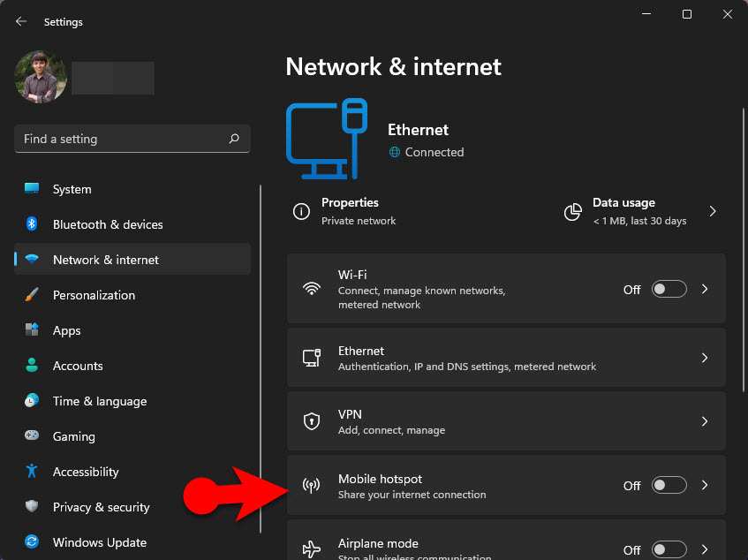This screenshot has height=560, width=748.
Task: Click the VPN shield lock icon
Action: 312,421
